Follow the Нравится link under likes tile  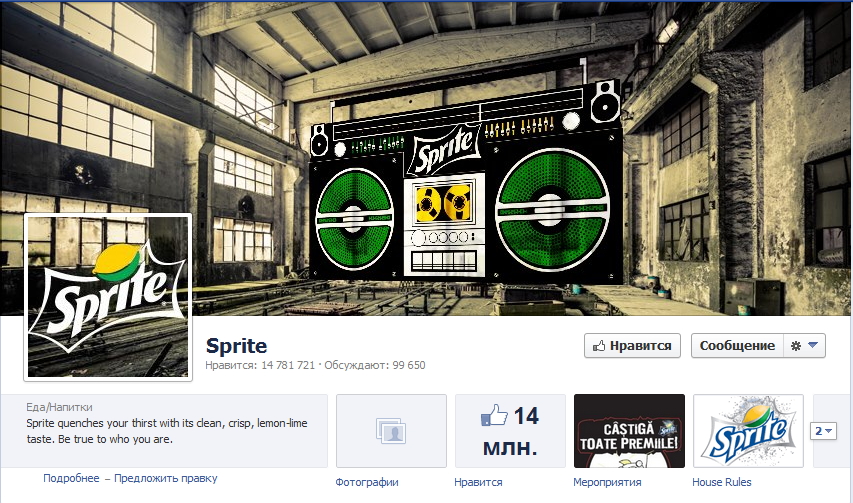pyautogui.click(x=478, y=482)
